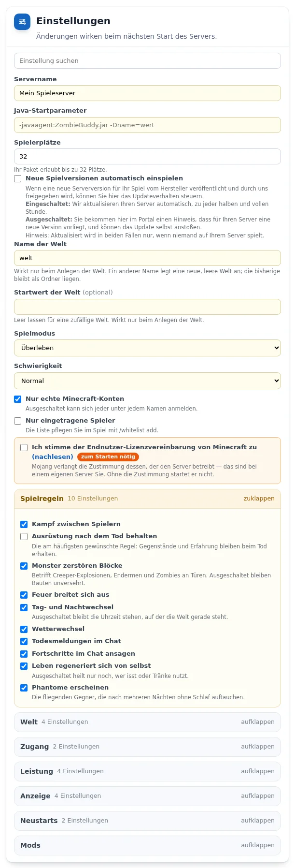Click the zum Starten nötig badge
Viewport: 295px width, 868px height.
(108, 456)
